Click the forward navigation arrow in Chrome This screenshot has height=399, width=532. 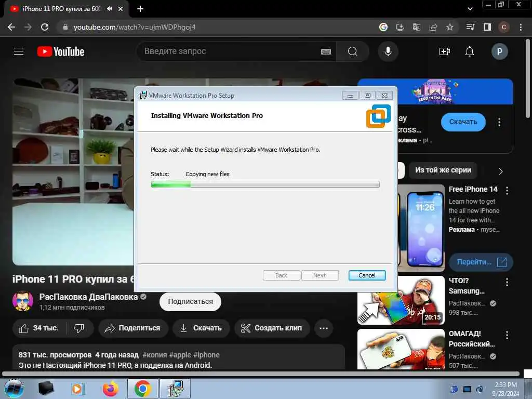(x=28, y=27)
